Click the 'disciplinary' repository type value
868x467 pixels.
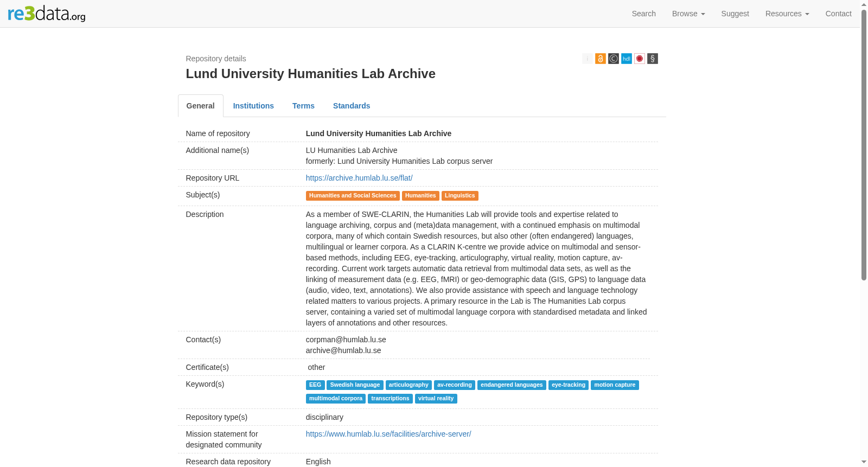[324, 417]
